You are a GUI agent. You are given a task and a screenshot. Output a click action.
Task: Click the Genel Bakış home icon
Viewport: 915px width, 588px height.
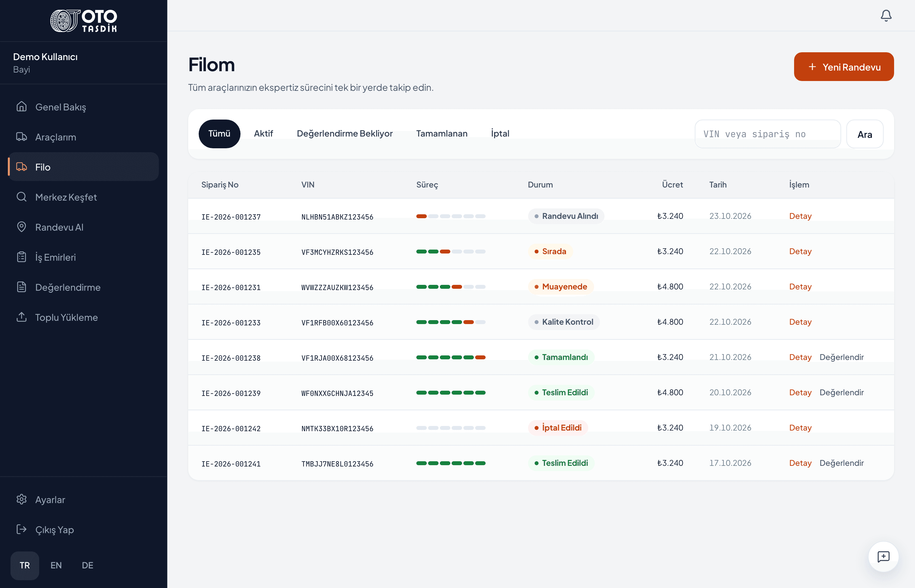(22, 106)
